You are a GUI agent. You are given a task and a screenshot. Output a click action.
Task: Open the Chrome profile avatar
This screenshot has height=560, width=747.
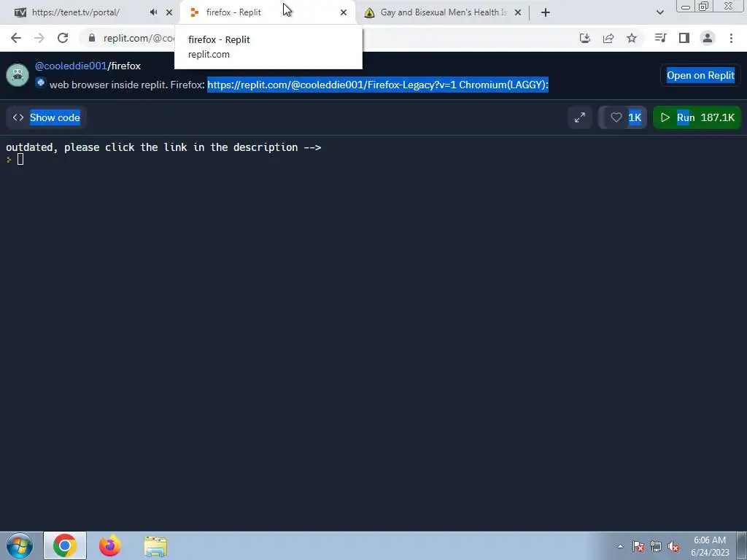[708, 38]
